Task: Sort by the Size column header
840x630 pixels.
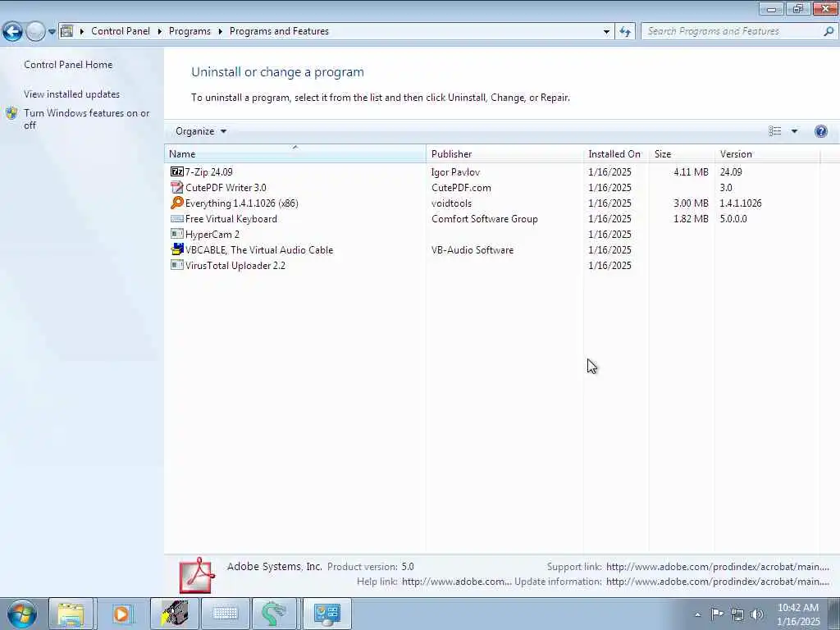Action: click(682, 153)
